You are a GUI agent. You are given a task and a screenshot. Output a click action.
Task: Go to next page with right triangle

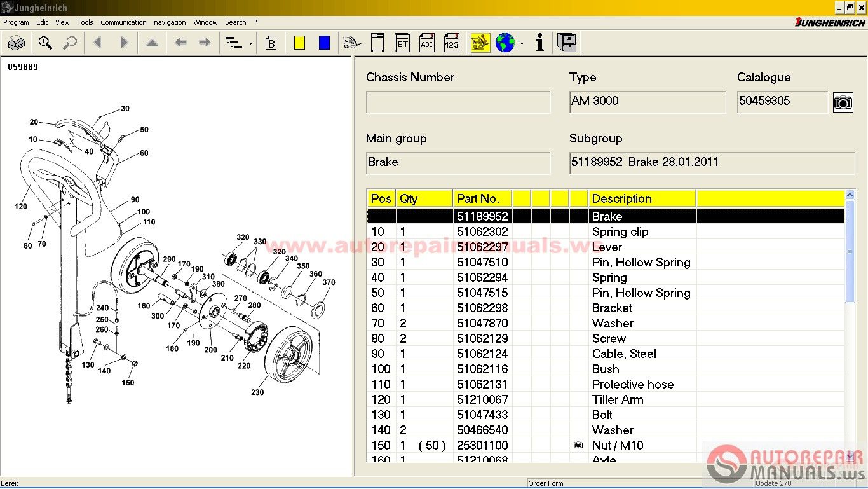pos(124,43)
